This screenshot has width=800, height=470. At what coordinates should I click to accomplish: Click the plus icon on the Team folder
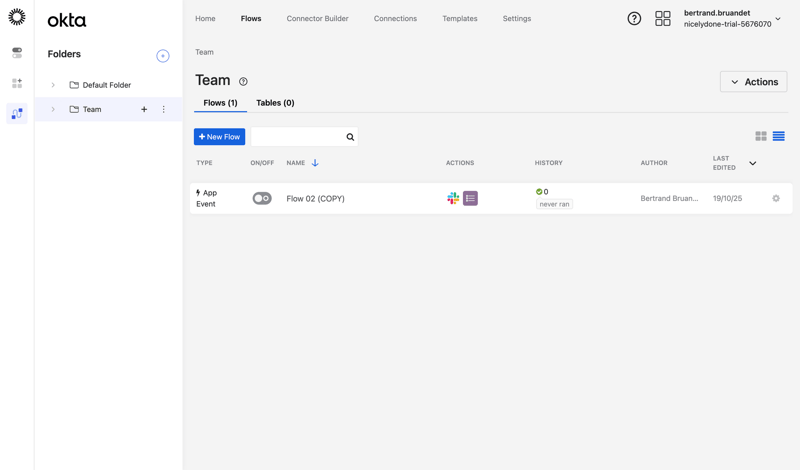144,109
